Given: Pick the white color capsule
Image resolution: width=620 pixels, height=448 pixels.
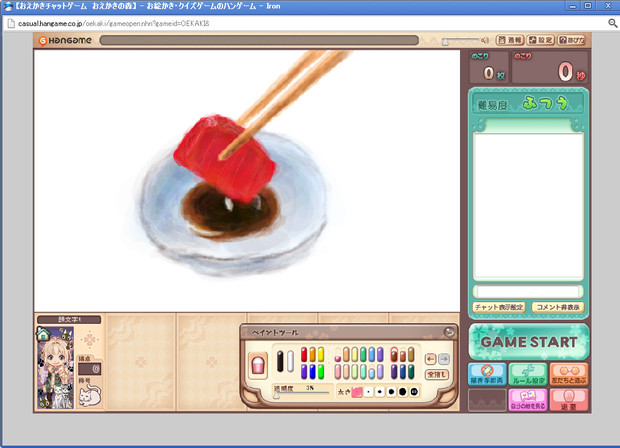Looking at the screenshot, I should tap(290, 361).
